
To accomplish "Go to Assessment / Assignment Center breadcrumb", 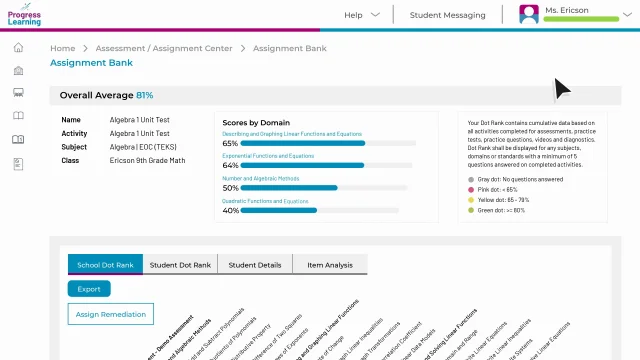I will tap(164, 48).
